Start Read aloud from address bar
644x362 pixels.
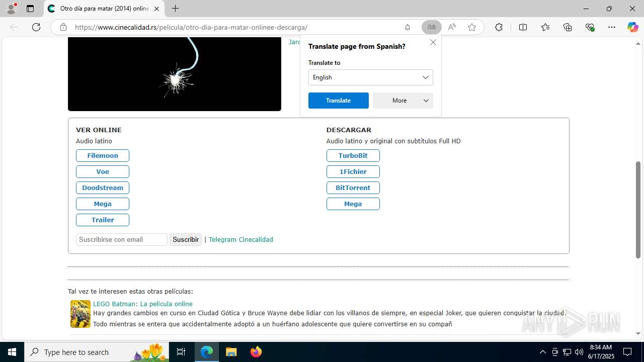pyautogui.click(x=452, y=27)
